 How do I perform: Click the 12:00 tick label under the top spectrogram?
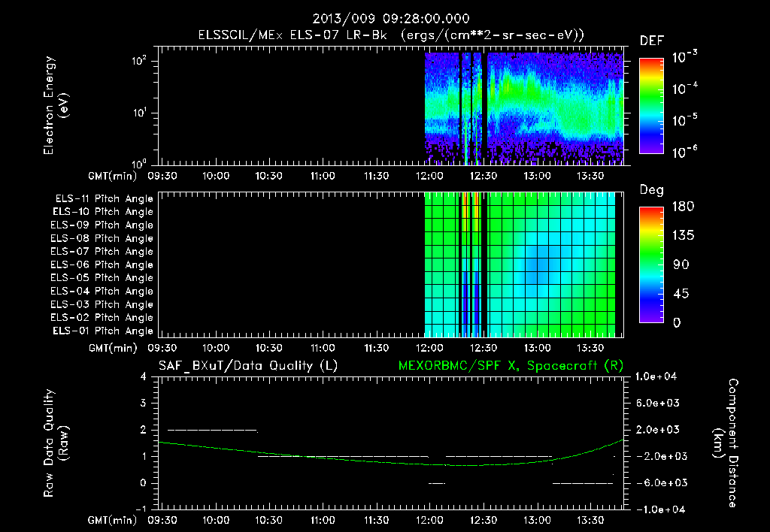(429, 176)
